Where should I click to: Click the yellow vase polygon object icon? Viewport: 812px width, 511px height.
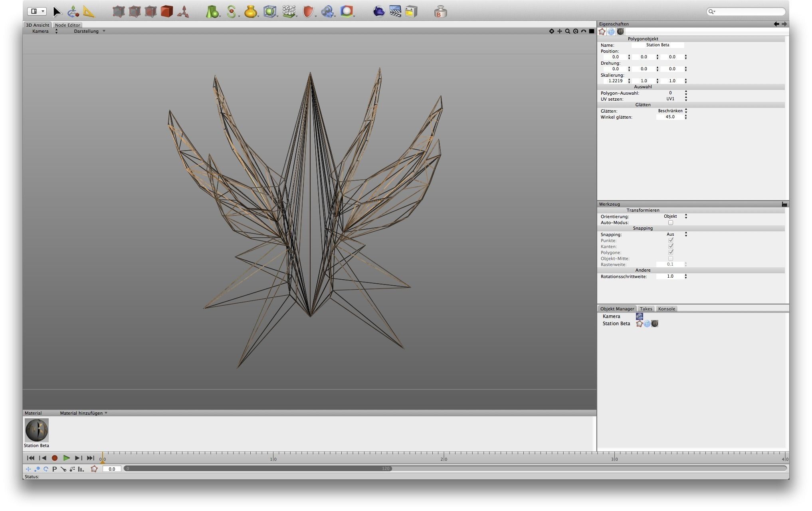pos(250,12)
